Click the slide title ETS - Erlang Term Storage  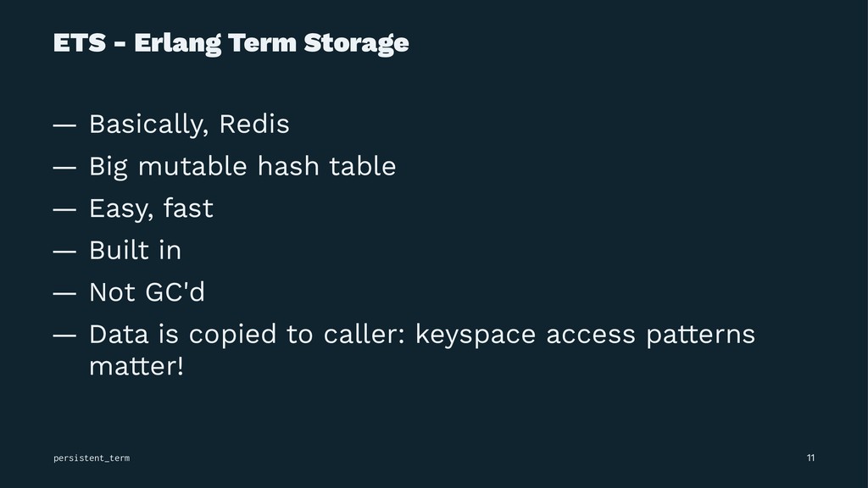click(x=231, y=43)
